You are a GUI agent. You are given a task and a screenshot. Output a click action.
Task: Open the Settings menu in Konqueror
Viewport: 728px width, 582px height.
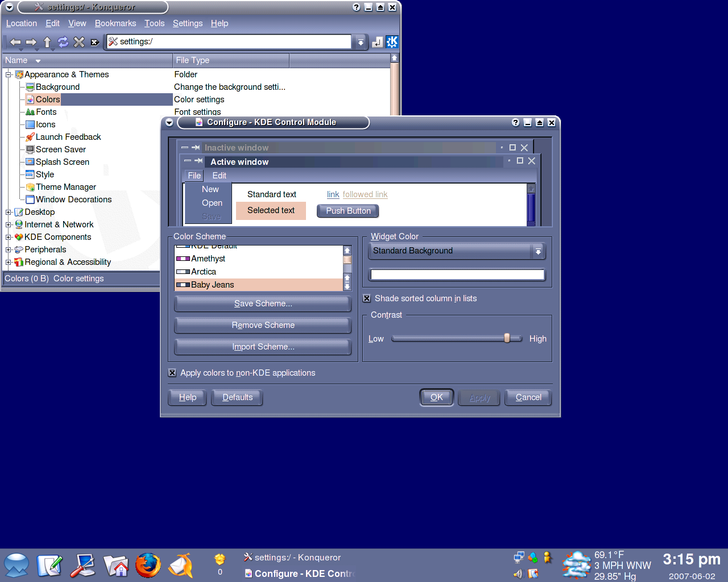tap(188, 23)
